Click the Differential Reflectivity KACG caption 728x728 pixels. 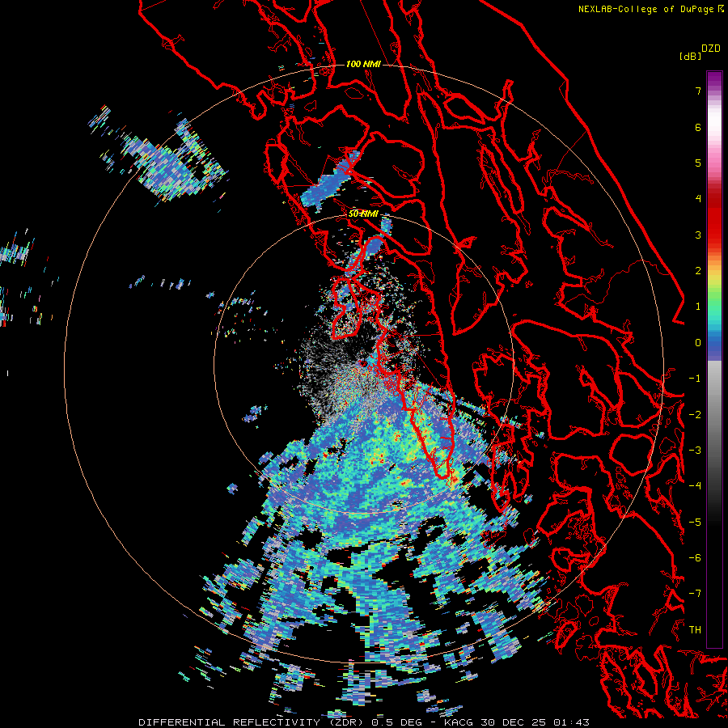click(364, 722)
